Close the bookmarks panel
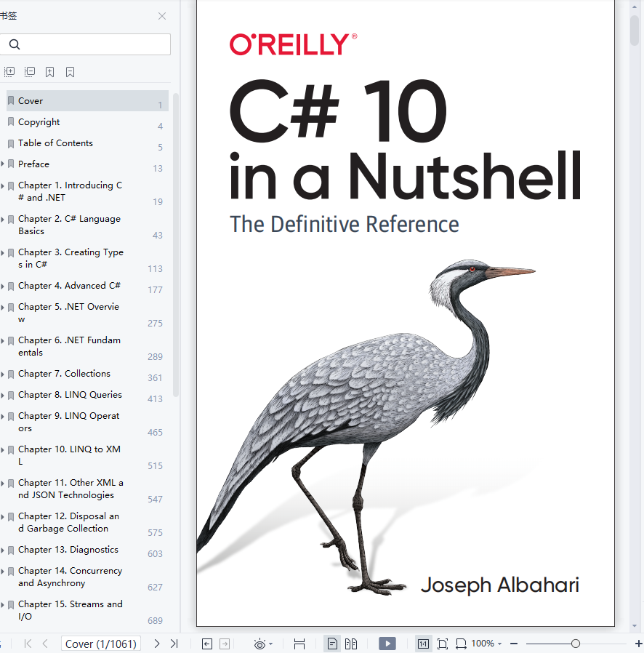The image size is (644, 653). tap(162, 16)
